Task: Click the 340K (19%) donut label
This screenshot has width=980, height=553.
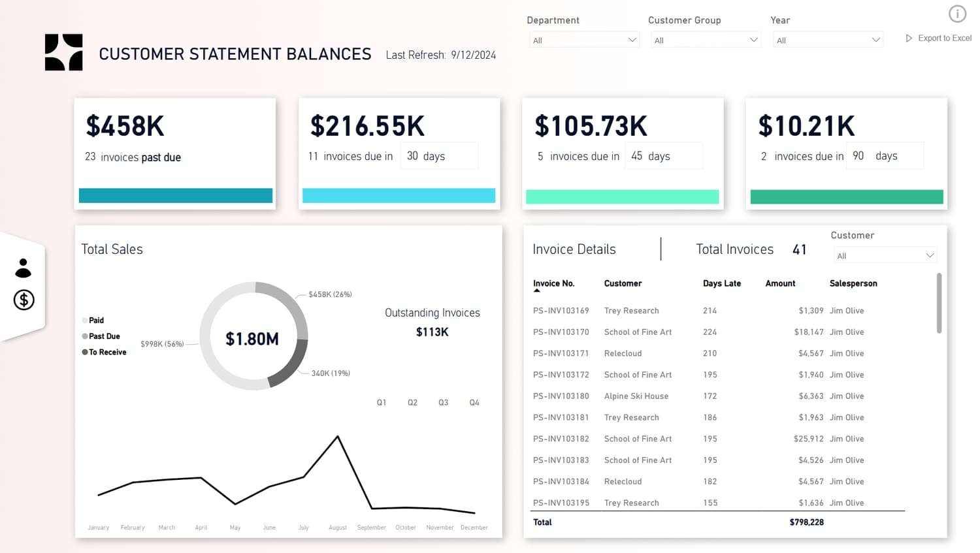Action: (331, 373)
